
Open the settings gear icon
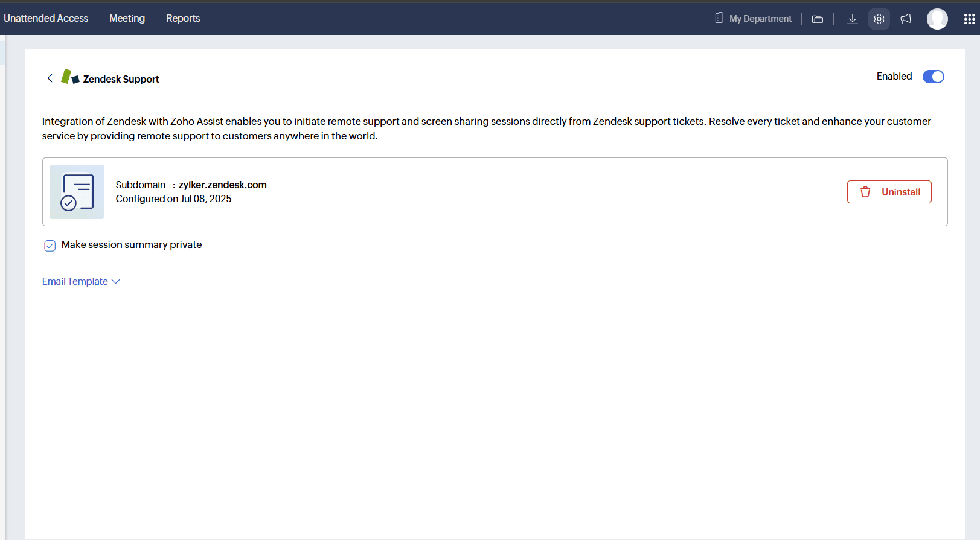[x=879, y=19]
